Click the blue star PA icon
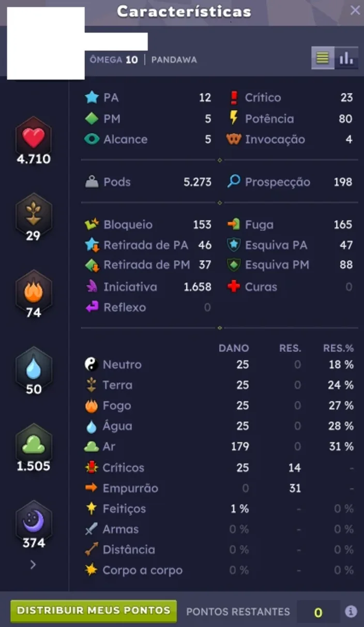Screen dimensions: 364x627 tap(92, 98)
